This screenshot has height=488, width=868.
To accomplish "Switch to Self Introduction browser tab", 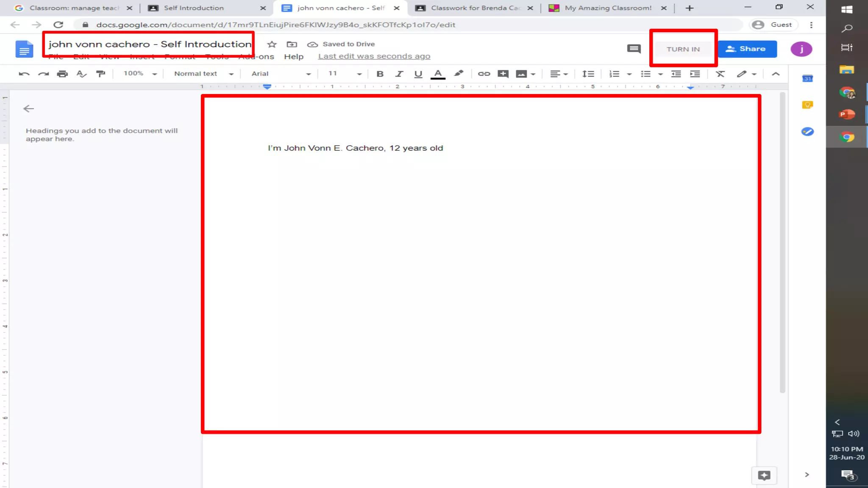I will pos(207,8).
